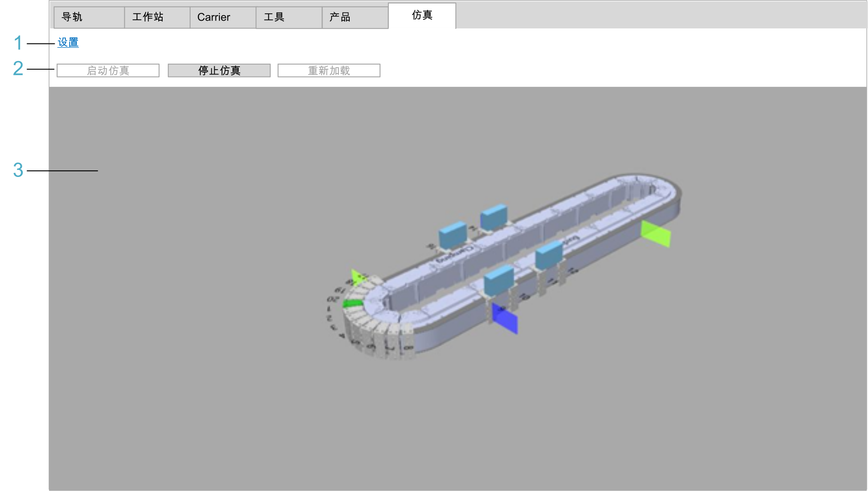Screen dimensions: 868x491
Task: Click the 停止仿真 button
Action: click(x=219, y=71)
